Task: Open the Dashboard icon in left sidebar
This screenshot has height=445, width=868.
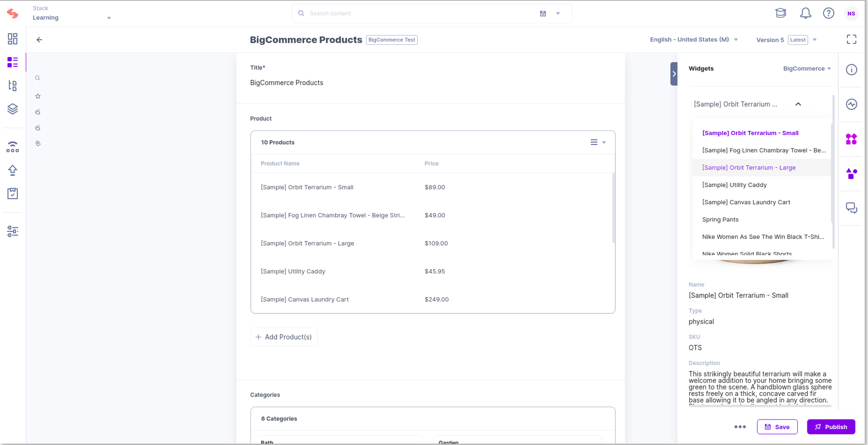Action: click(x=13, y=39)
